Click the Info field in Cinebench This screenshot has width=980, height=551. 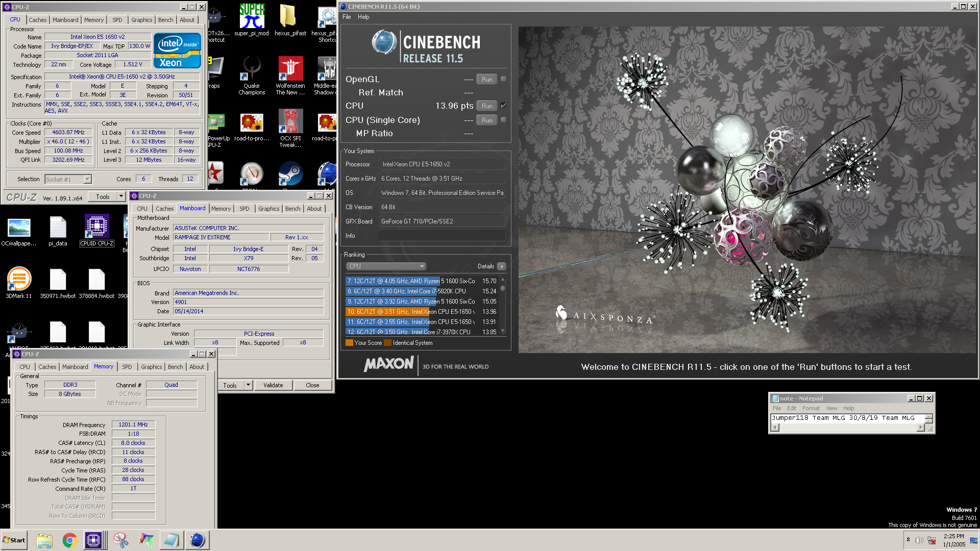point(442,236)
